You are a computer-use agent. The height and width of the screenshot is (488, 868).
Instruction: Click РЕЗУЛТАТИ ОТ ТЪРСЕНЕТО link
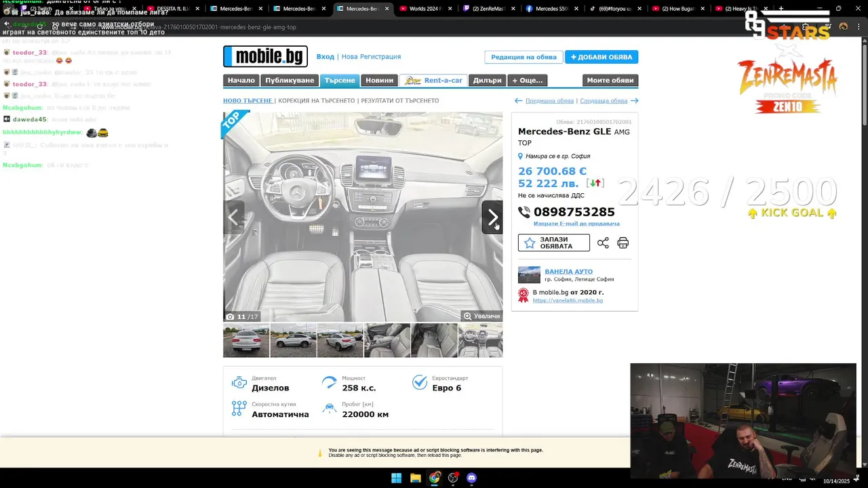point(400,100)
